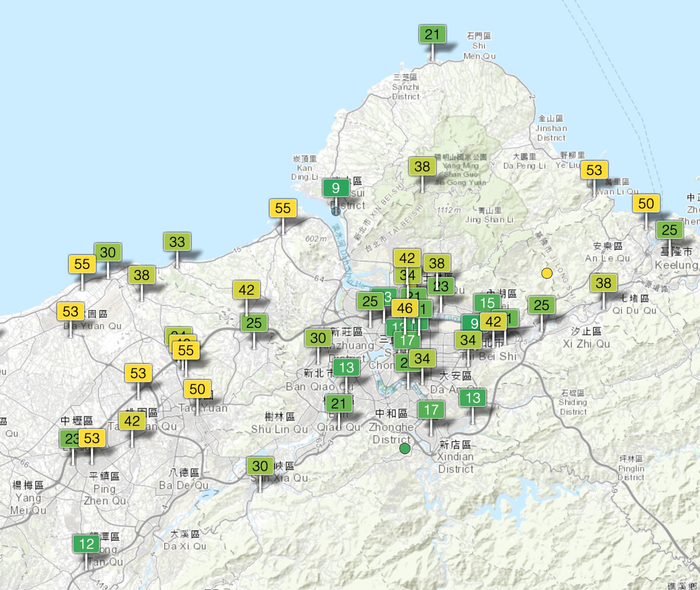The height and width of the screenshot is (590, 700).
Task: Select the 25 marker west of Xi Zhi
Action: pyautogui.click(x=541, y=305)
